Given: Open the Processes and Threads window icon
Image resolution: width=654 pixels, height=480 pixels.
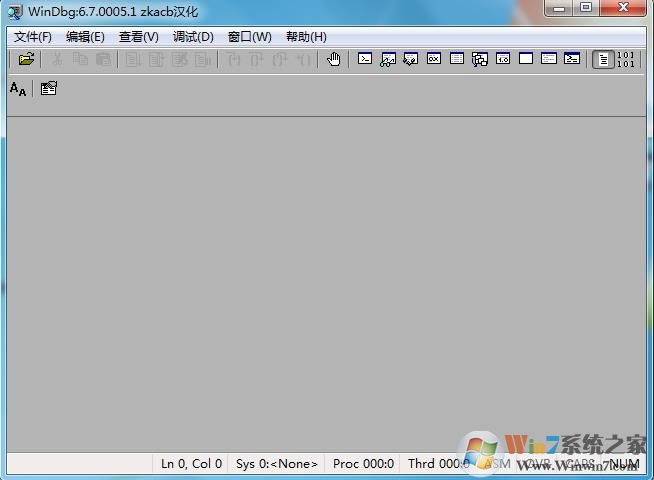Looking at the screenshot, I should (x=548, y=59).
